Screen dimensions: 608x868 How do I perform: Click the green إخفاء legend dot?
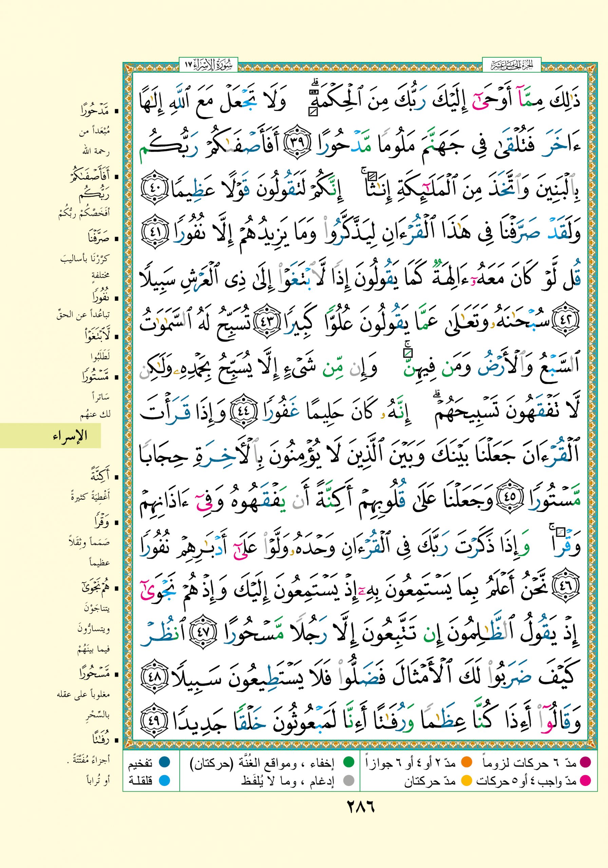pos(348,764)
